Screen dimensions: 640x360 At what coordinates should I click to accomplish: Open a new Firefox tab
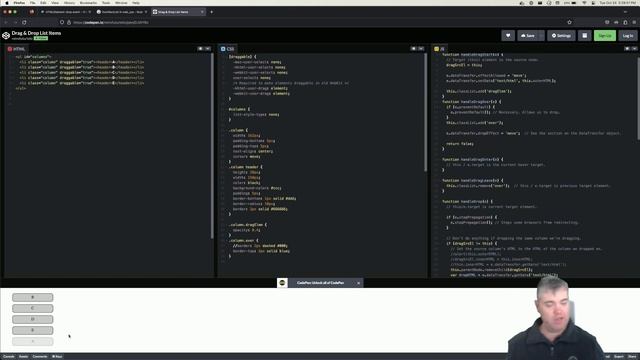(211, 12)
